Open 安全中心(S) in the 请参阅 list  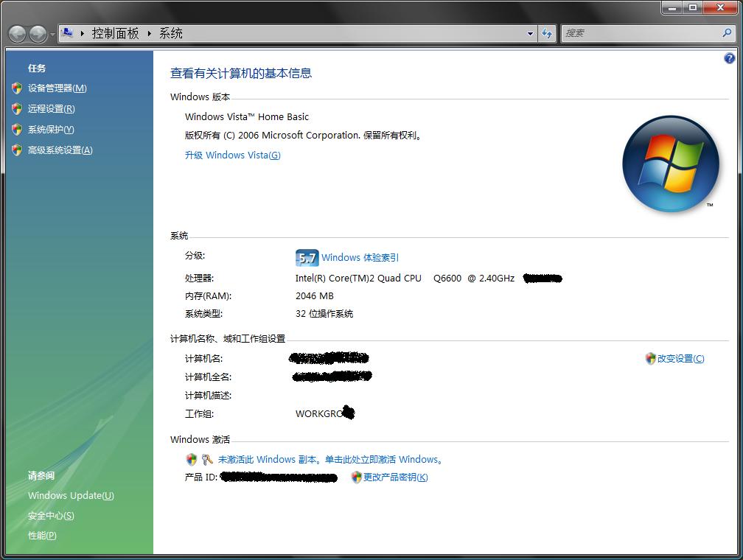(51, 516)
